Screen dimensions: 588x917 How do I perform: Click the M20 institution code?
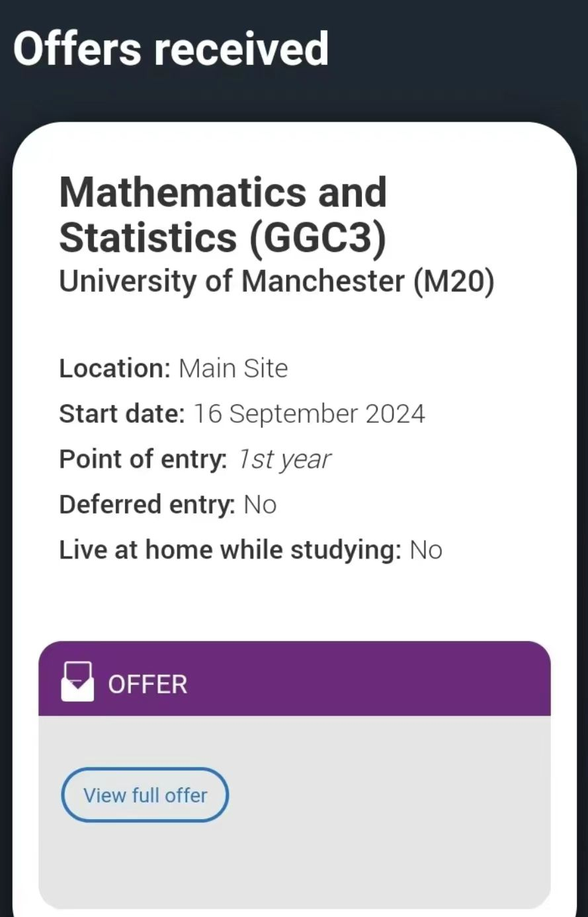pyautogui.click(x=454, y=283)
